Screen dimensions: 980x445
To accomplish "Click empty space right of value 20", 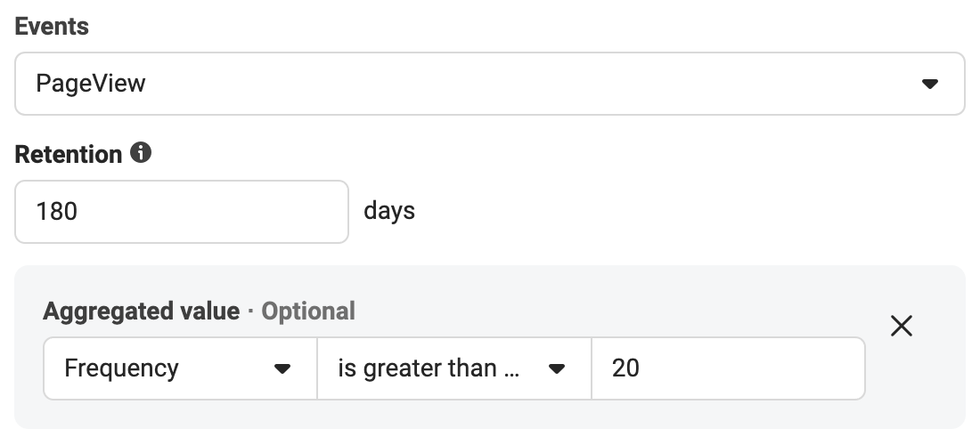I will tap(750, 368).
